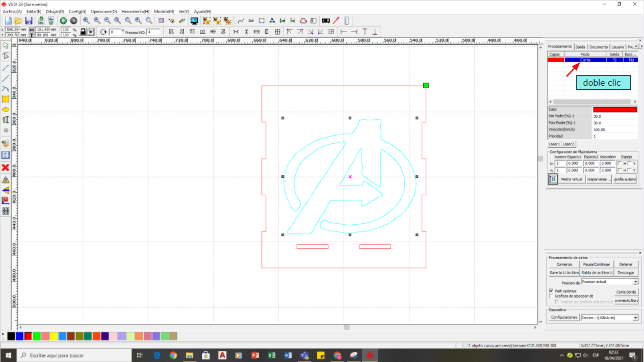Click the red laser pointer icon in toolbar
The width and height of the screenshot is (644, 362).
tap(336, 21)
